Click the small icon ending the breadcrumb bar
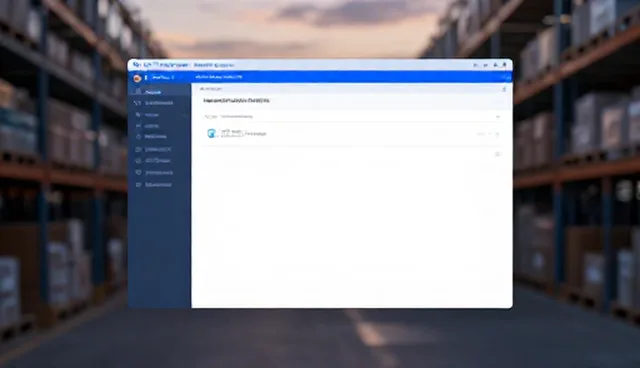Screen dimensions: 640x368 [504, 89]
